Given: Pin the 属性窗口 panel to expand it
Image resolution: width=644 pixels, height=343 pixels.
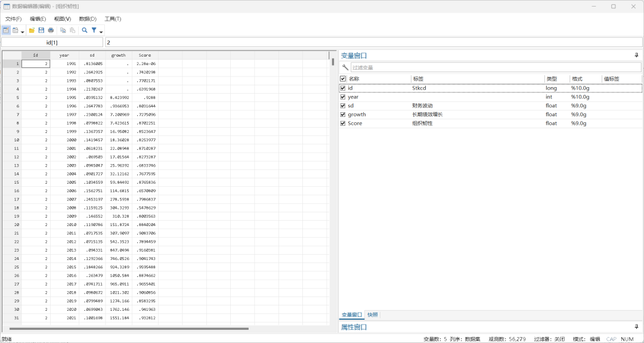Looking at the screenshot, I should (637, 327).
